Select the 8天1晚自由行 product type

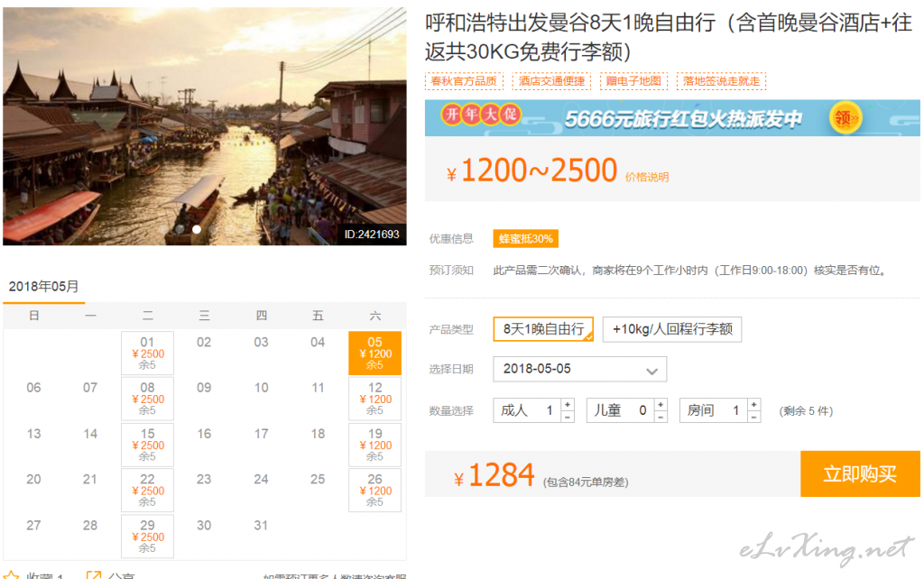pyautogui.click(x=543, y=329)
